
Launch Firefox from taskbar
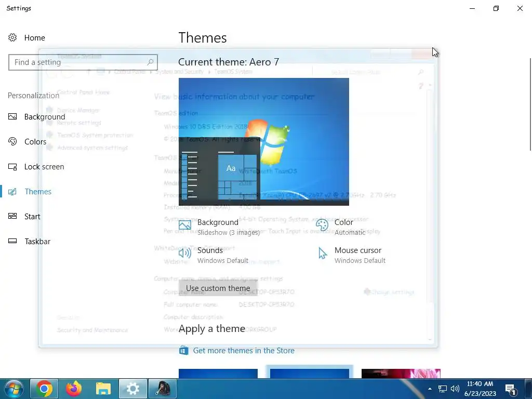[74, 389]
